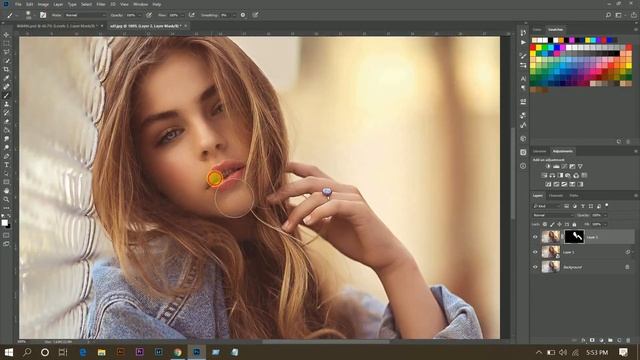Select the Gradient tool
The image size is (640, 360).
(7, 130)
